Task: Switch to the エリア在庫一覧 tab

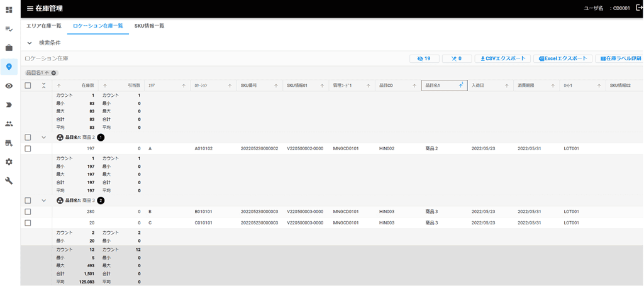Action: click(x=44, y=25)
